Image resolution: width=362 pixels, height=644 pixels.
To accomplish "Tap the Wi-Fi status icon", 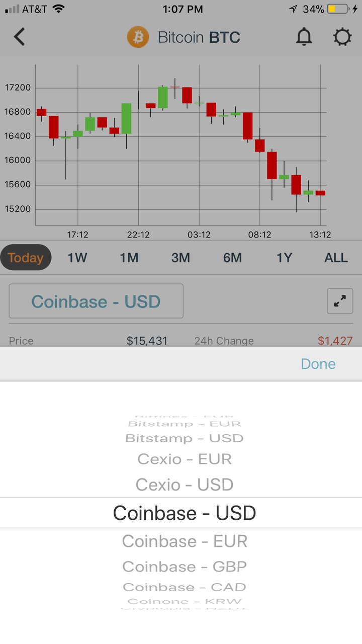I will click(x=59, y=9).
